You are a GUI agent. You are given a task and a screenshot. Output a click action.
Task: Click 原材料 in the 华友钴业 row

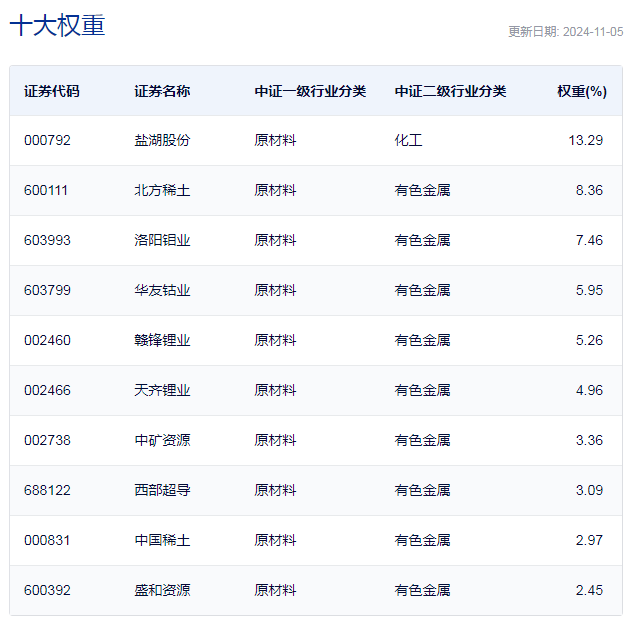coord(275,290)
